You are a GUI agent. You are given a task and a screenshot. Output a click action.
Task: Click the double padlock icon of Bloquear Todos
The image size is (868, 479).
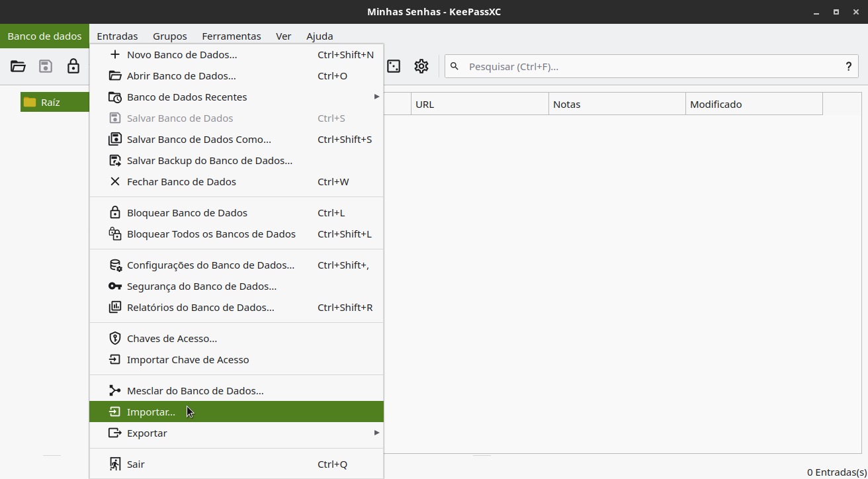tap(115, 234)
